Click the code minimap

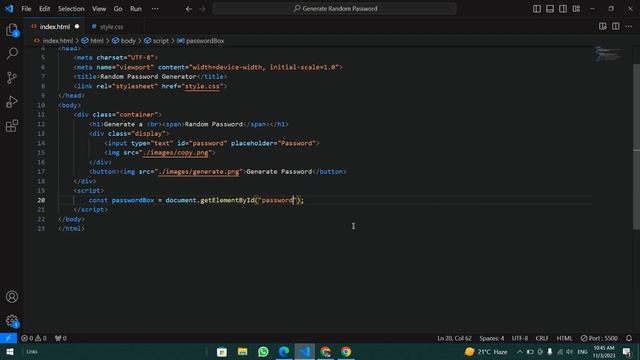pyautogui.click(x=607, y=54)
